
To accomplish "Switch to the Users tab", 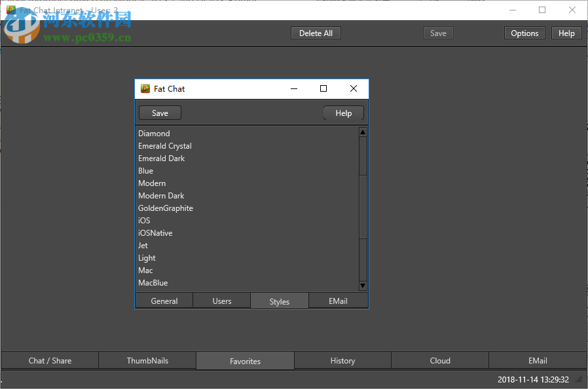I will (221, 301).
